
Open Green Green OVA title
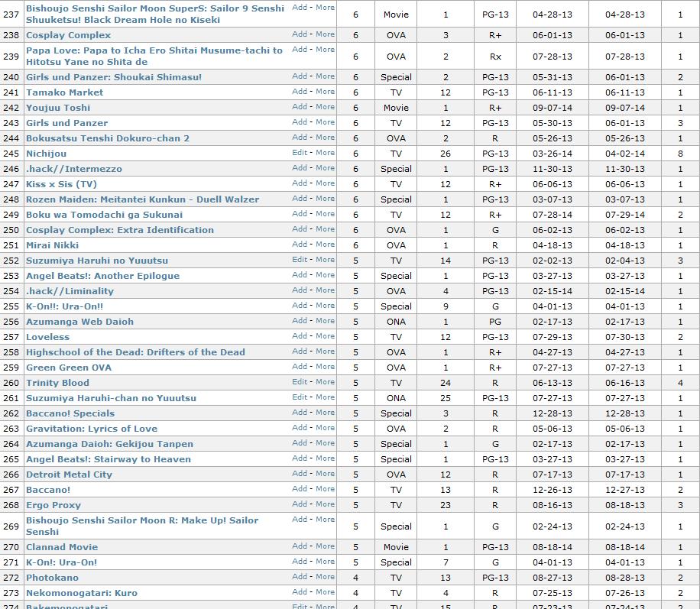click(69, 368)
